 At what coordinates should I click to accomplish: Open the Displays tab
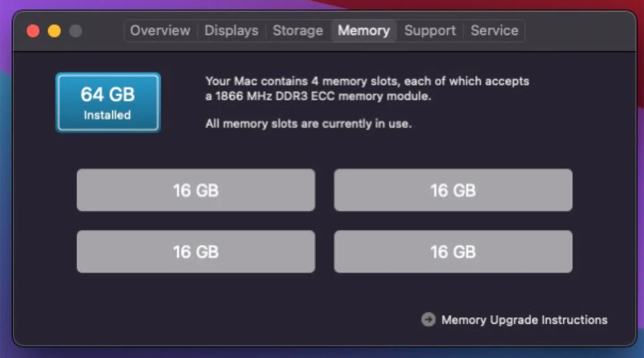coord(231,30)
